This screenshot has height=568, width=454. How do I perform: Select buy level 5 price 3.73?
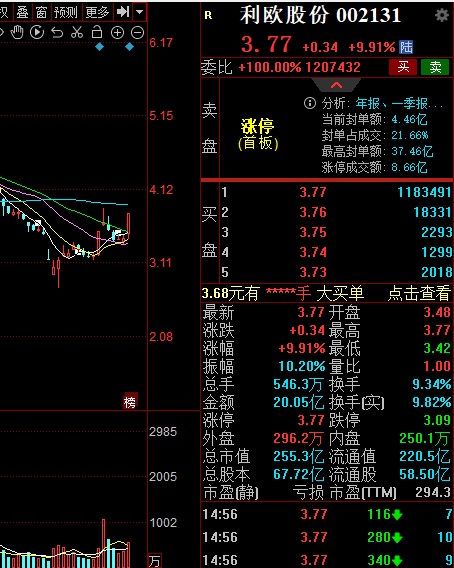[313, 272]
